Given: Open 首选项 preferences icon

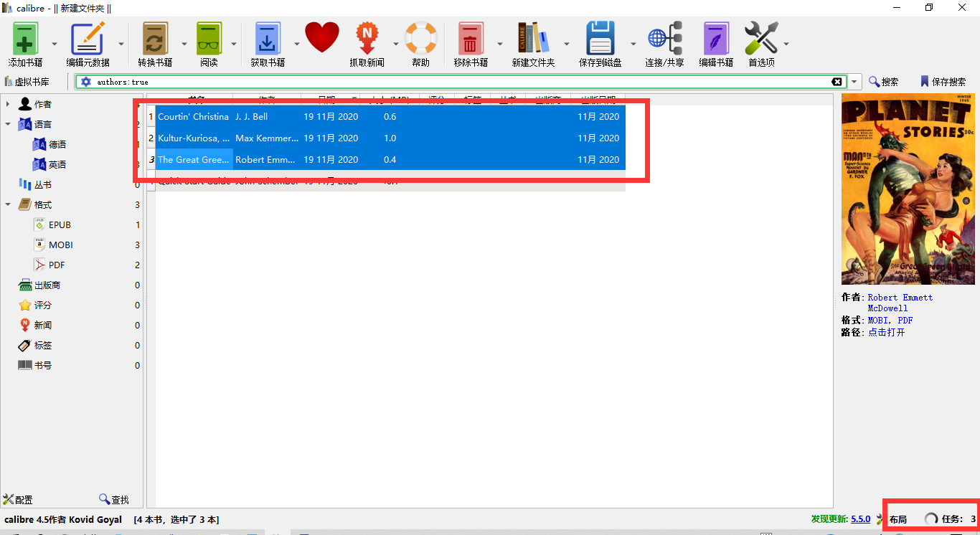Looking at the screenshot, I should [x=761, y=37].
